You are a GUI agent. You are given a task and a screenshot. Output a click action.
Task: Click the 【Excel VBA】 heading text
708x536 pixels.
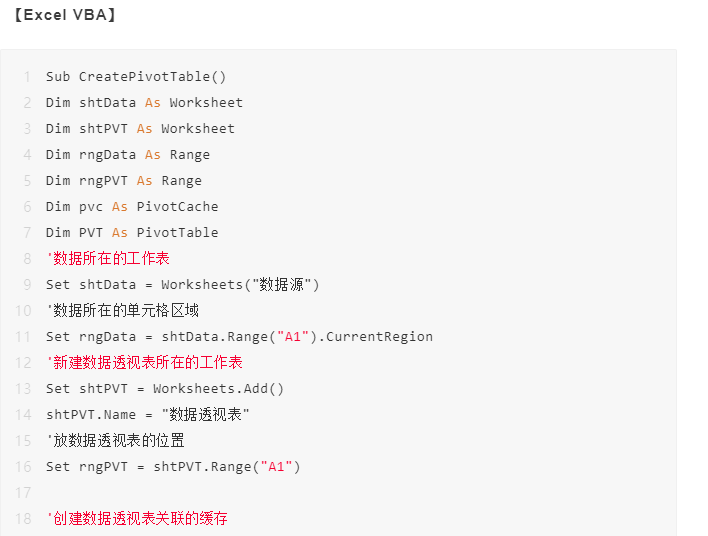65,15
